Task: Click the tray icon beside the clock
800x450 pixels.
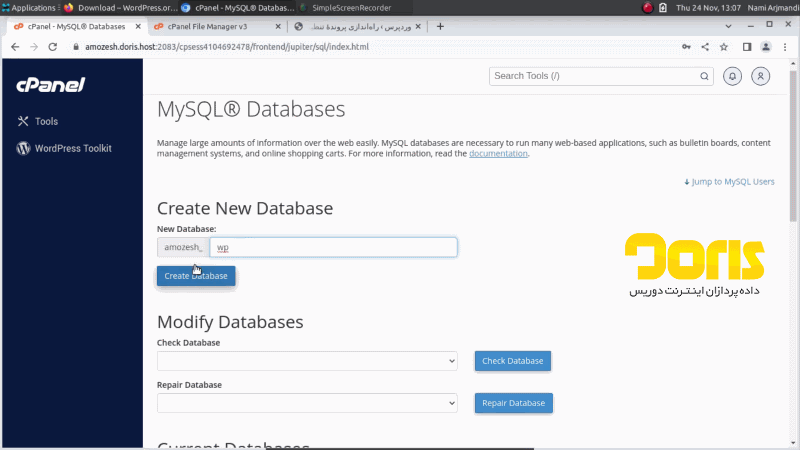Action: 663,8
